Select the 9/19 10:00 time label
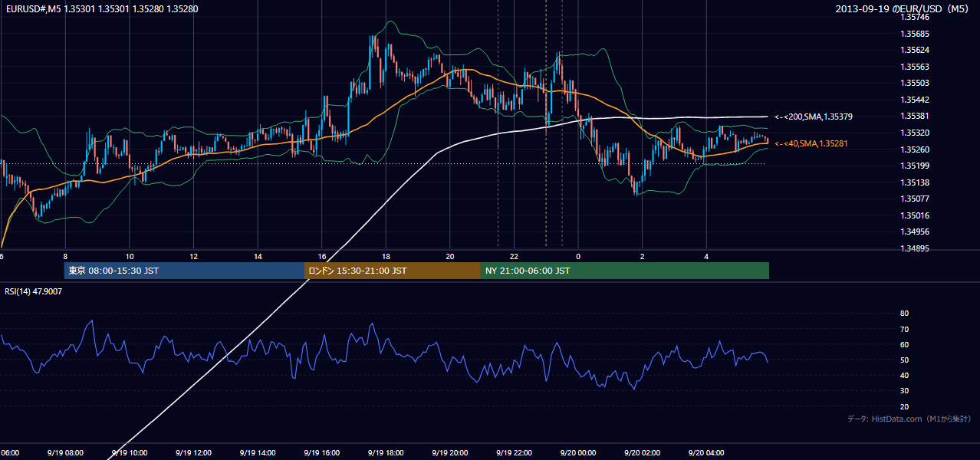The height and width of the screenshot is (460, 980). (x=129, y=453)
